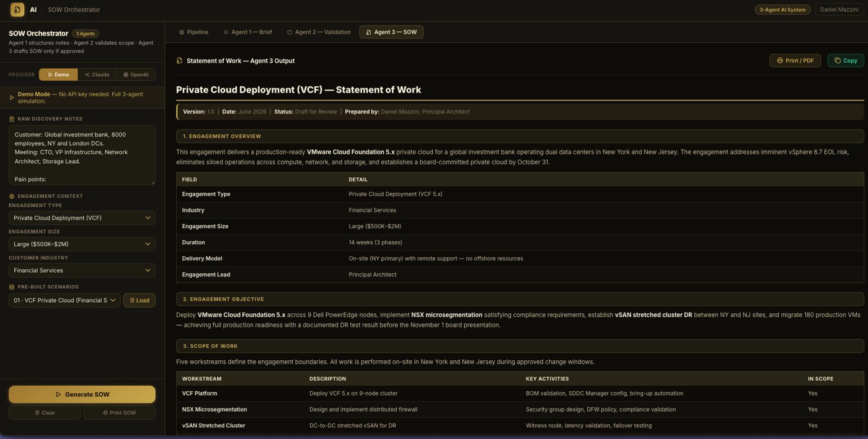Click the Raw Discovery Notes section icon
Screen dimensions: 868x439
tap(12, 119)
